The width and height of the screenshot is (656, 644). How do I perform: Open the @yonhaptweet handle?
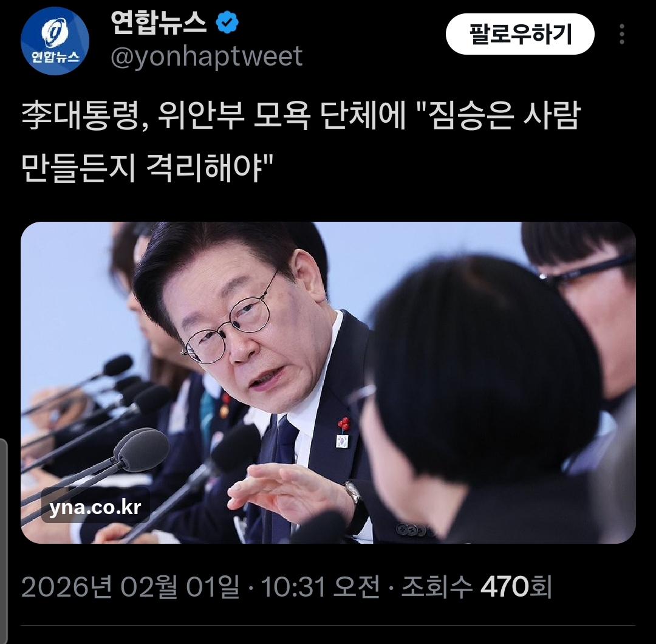[207, 56]
